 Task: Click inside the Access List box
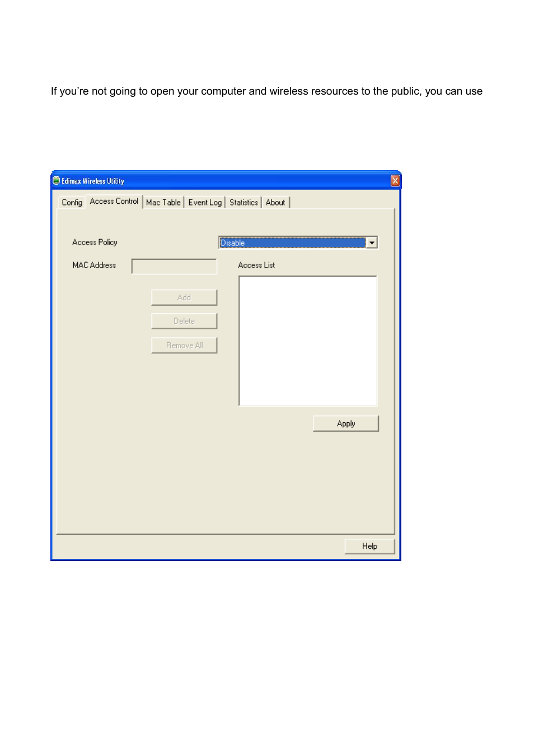pos(308,340)
